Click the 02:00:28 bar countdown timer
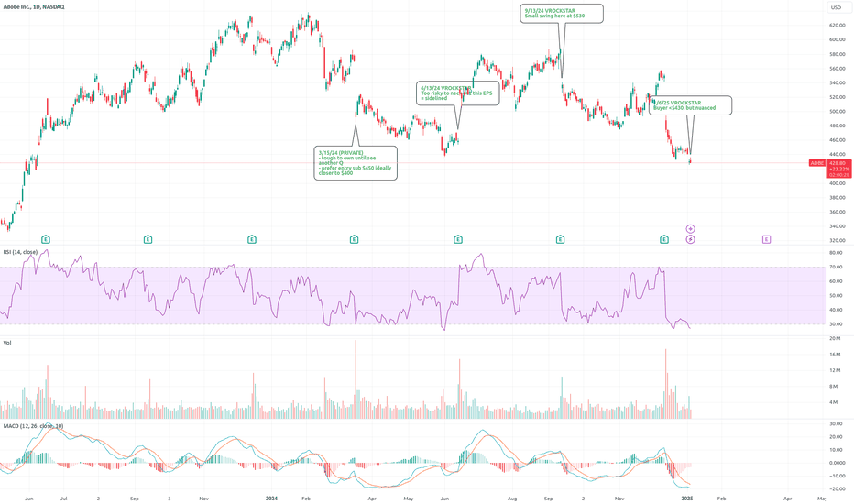The height and width of the screenshot is (504, 854). (x=839, y=175)
